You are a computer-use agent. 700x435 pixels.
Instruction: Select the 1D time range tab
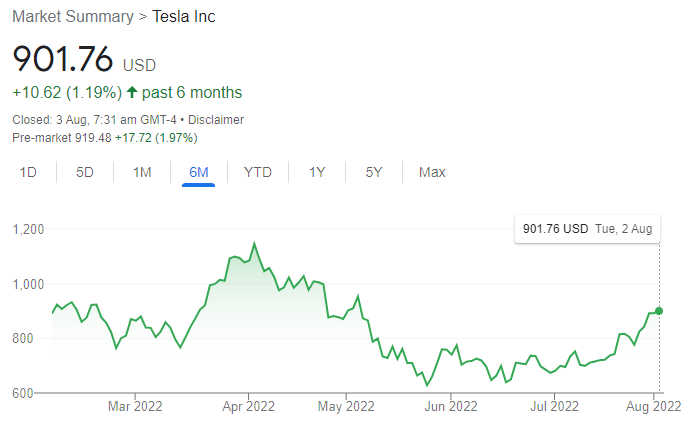[28, 172]
